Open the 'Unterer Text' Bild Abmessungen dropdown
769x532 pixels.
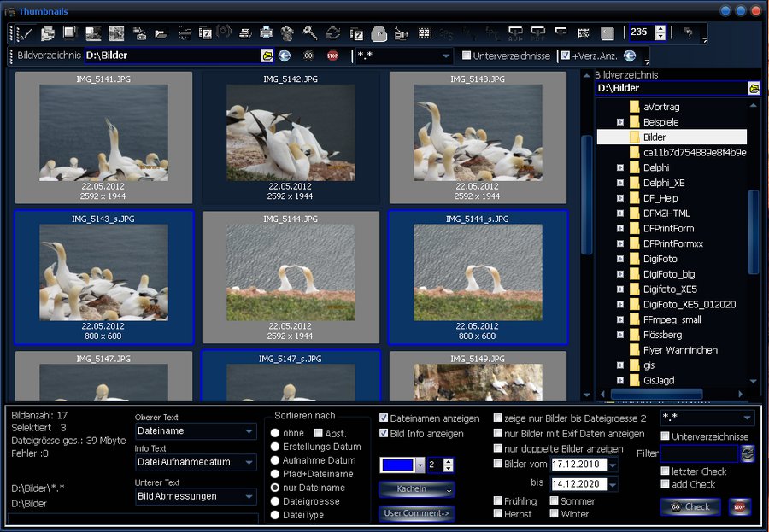click(249, 496)
